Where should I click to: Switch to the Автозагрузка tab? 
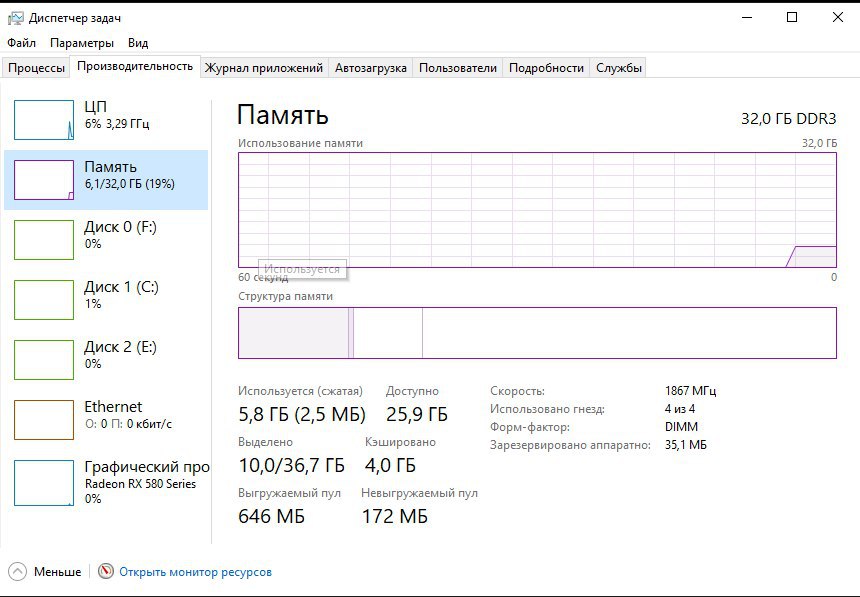371,68
